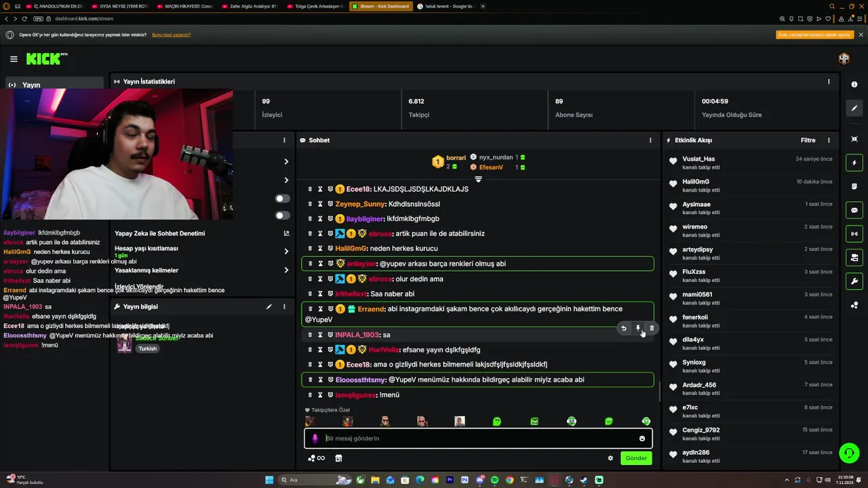Screen dimensions: 868x488
Task: Select the green angry-face emote in the emote row
Action: click(x=534, y=422)
